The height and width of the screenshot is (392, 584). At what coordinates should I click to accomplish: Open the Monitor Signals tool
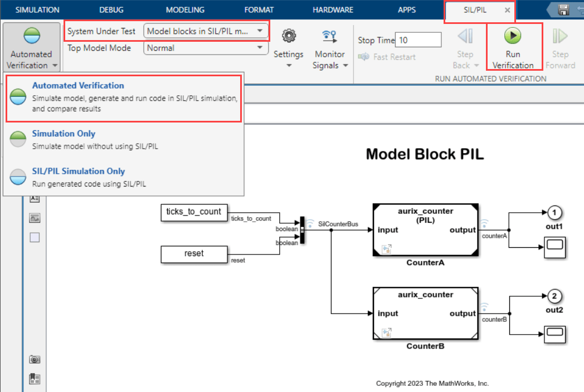point(329,37)
